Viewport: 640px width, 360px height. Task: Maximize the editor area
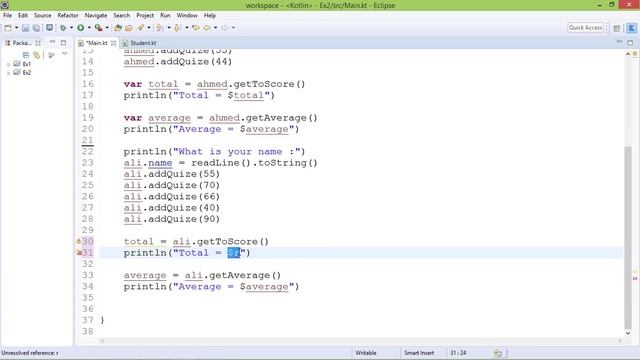tap(630, 42)
